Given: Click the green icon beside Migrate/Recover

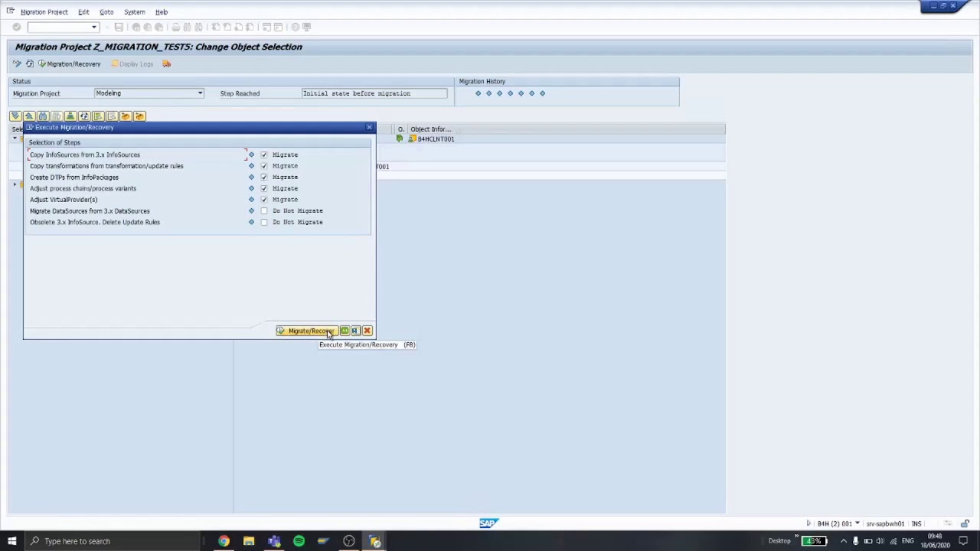Looking at the screenshot, I should 345,331.
